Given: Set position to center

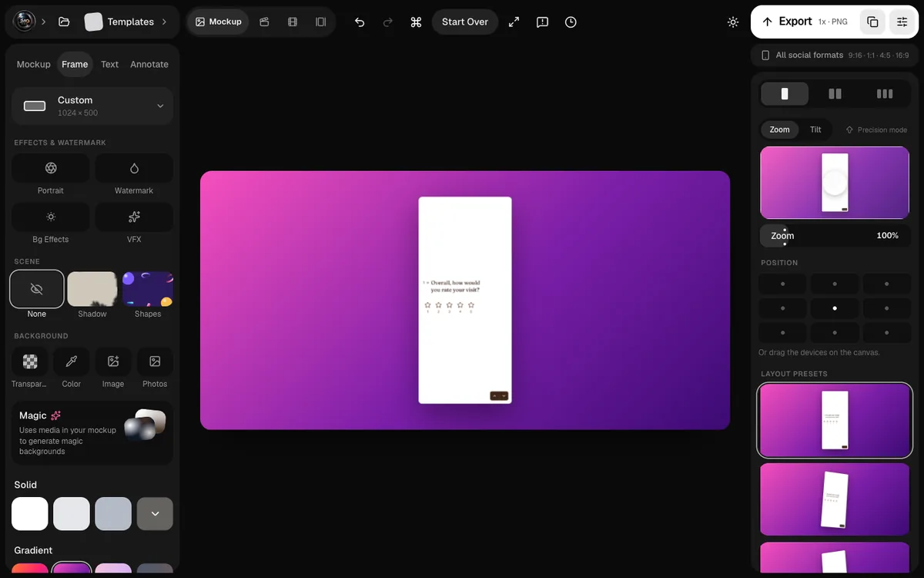Looking at the screenshot, I should tap(835, 308).
